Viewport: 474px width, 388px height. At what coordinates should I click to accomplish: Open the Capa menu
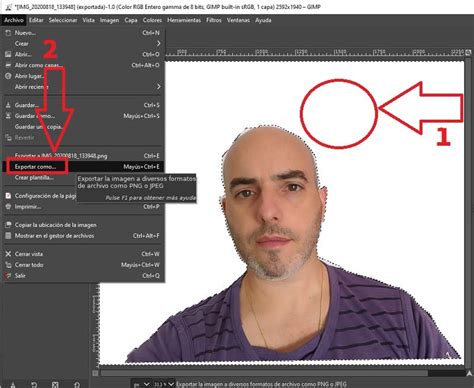click(x=131, y=20)
